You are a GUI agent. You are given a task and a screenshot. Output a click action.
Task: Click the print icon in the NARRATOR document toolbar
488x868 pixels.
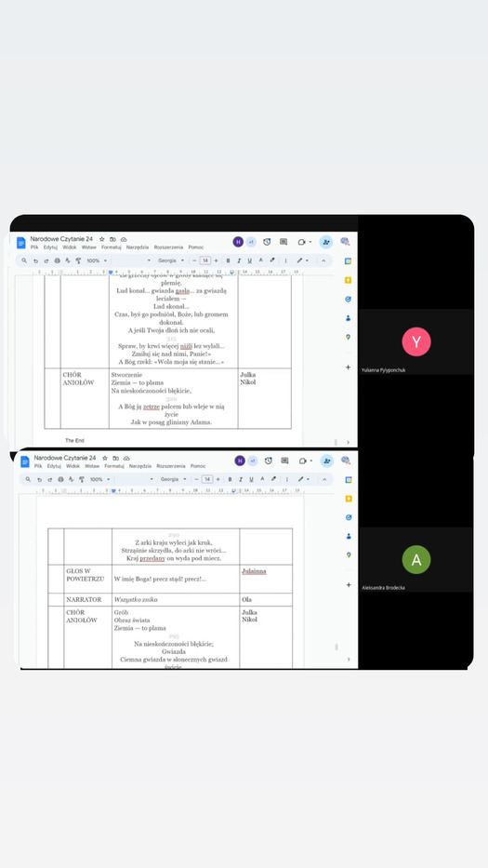click(60, 479)
